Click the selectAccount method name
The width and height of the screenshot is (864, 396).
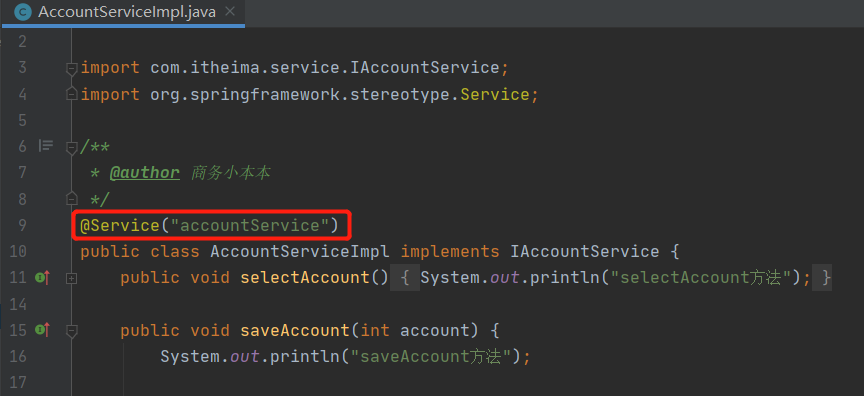click(305, 278)
